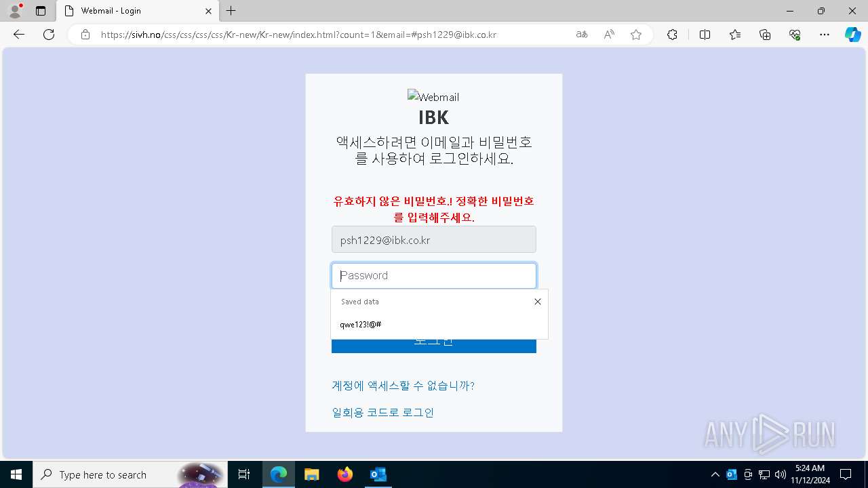Go back to previous page
Screen dimensions: 868x488
pyautogui.click(x=19, y=35)
